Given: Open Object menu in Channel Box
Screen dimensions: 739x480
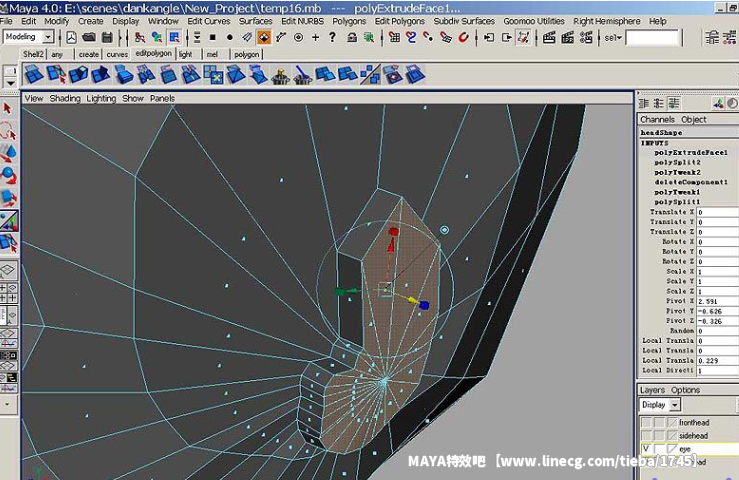Looking at the screenshot, I should 693,119.
